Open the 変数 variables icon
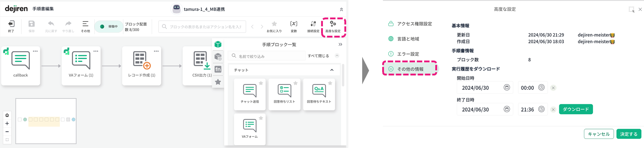This screenshot has height=148, width=644. tap(293, 24)
